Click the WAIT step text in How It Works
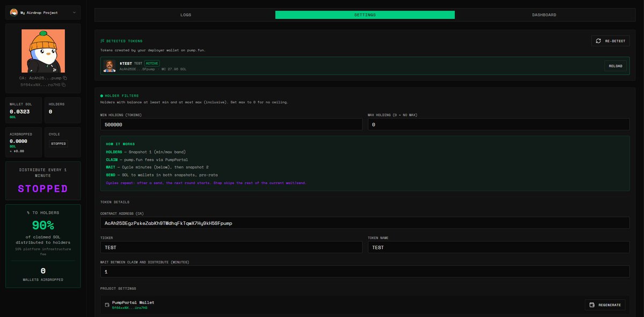The height and width of the screenshot is (317, 644). (111, 167)
